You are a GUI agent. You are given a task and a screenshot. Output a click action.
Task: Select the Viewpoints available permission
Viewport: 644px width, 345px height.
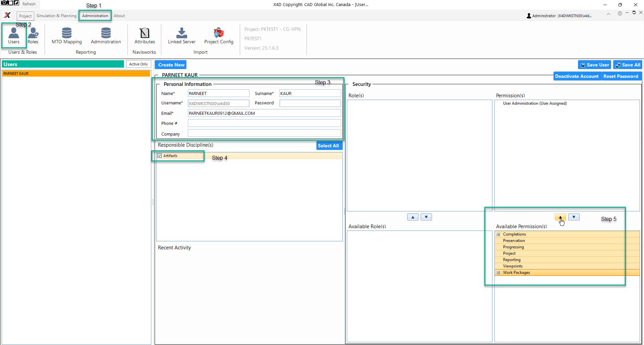567,266
